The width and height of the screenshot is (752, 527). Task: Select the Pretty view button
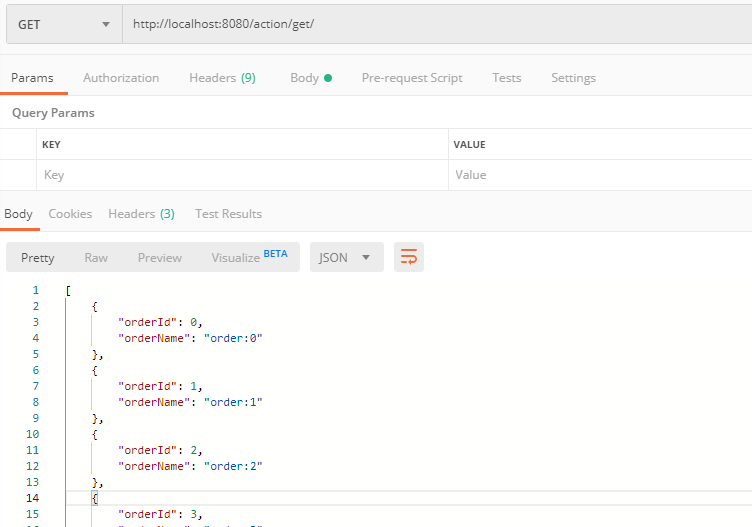pyautogui.click(x=38, y=258)
